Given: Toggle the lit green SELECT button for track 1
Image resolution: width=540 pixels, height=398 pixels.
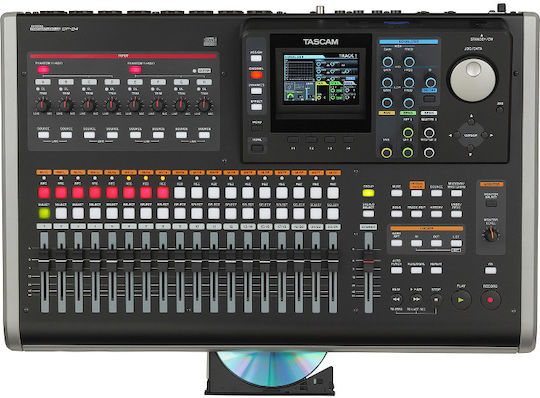Looking at the screenshot, I should tap(44, 213).
